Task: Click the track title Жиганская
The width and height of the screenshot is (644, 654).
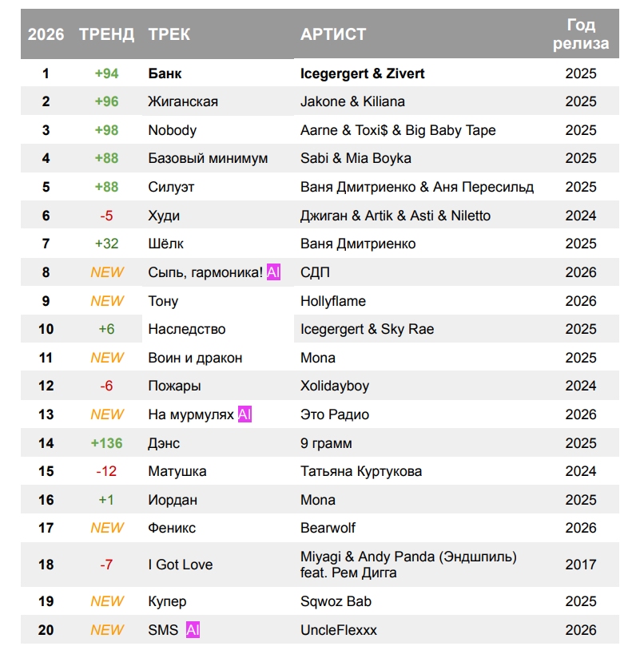Action: [x=183, y=101]
